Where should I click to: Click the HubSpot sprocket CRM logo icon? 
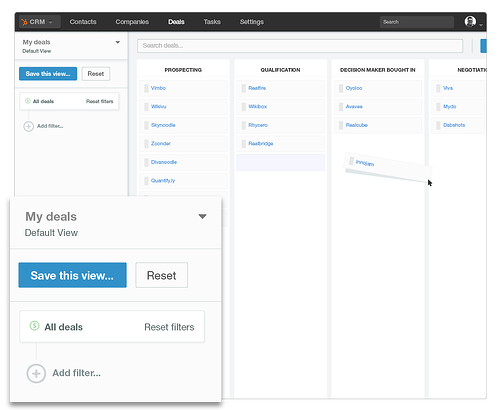24,22
